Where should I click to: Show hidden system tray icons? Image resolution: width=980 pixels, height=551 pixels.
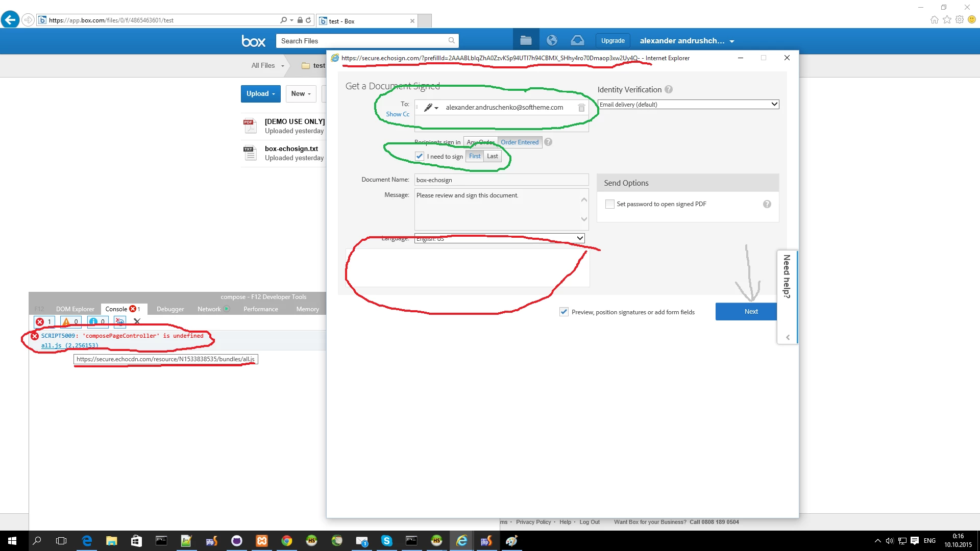click(x=877, y=541)
